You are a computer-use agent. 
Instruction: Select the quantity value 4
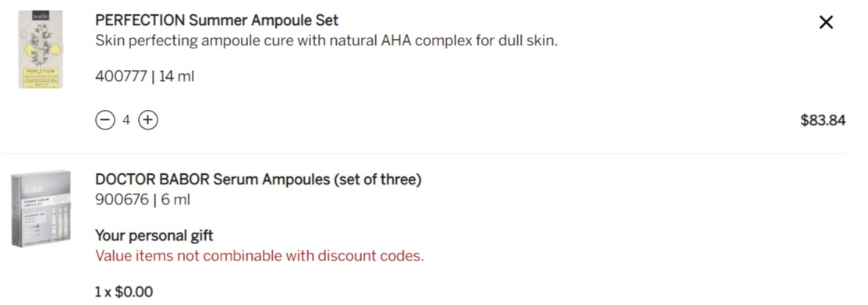pos(126,120)
